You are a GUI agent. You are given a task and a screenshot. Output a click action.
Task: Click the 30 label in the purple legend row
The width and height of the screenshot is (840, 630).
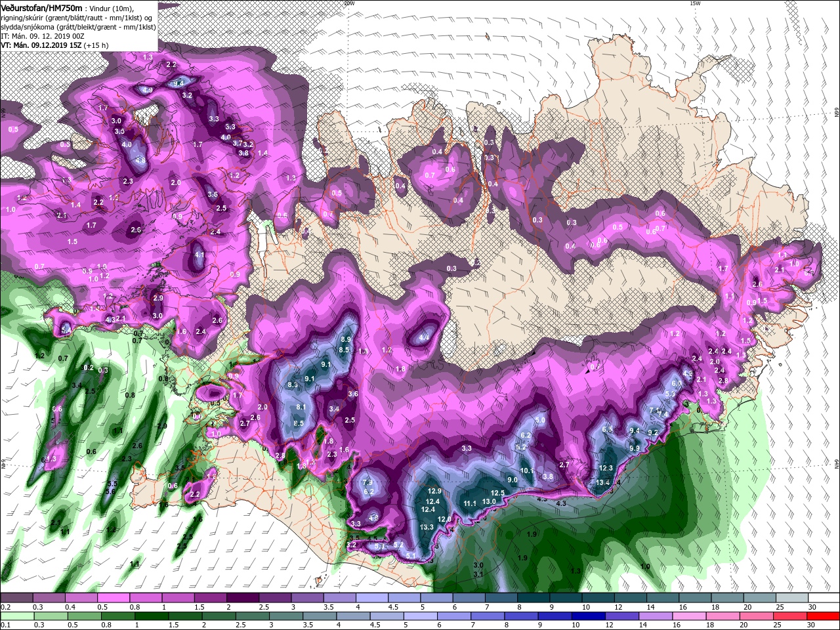tap(812, 608)
